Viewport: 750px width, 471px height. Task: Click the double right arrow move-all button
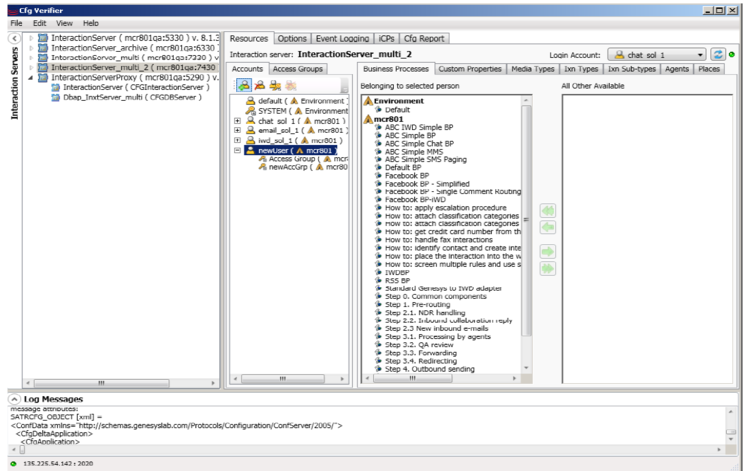point(548,269)
